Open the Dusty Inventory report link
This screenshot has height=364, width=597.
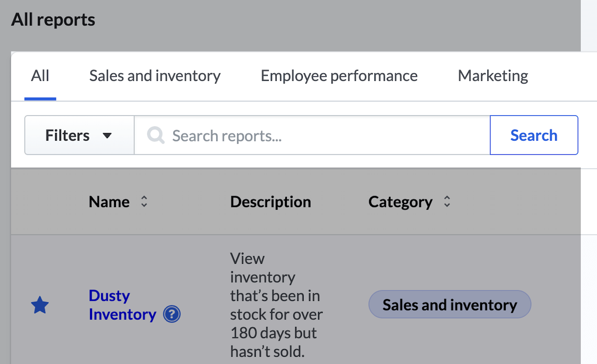pos(122,305)
